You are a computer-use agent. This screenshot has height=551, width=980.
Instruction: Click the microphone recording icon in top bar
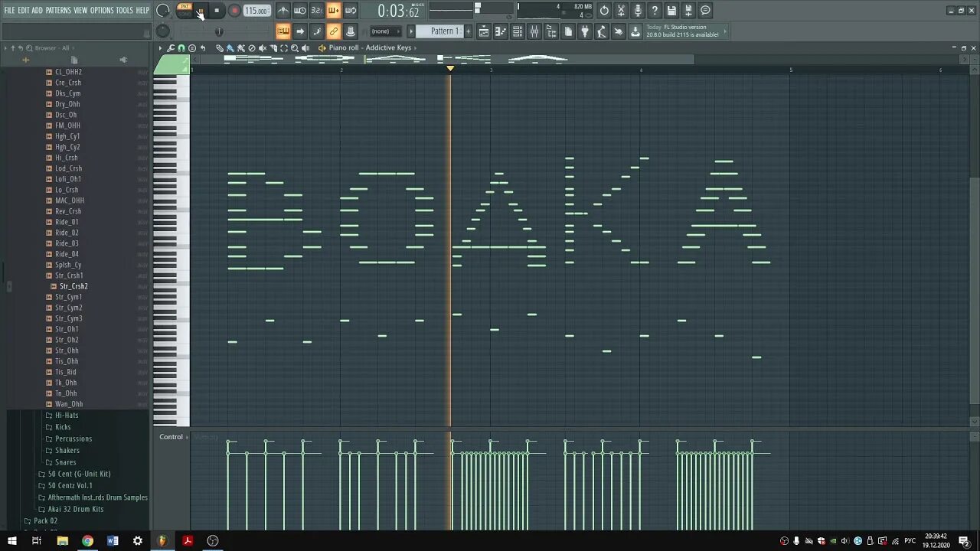[x=638, y=10]
